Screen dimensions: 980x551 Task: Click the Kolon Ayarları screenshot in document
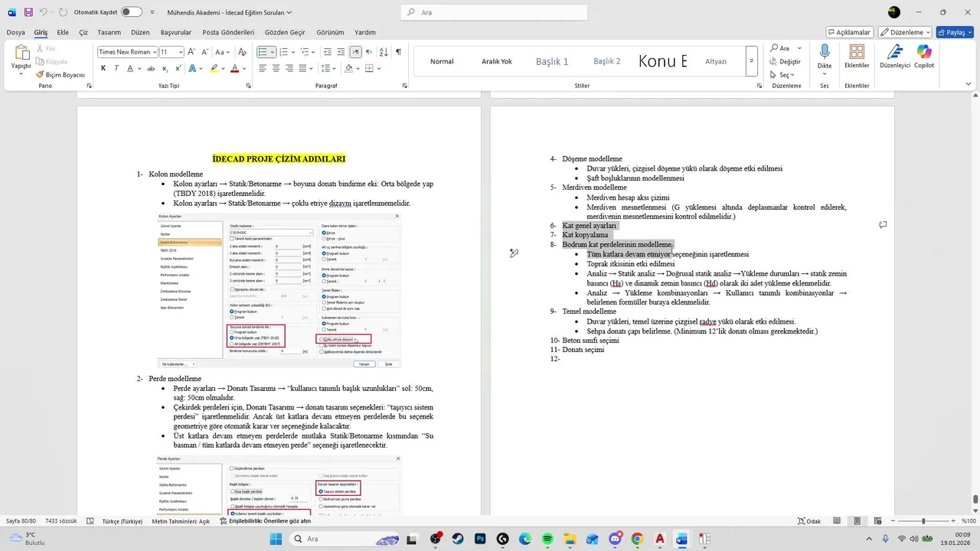(x=279, y=290)
